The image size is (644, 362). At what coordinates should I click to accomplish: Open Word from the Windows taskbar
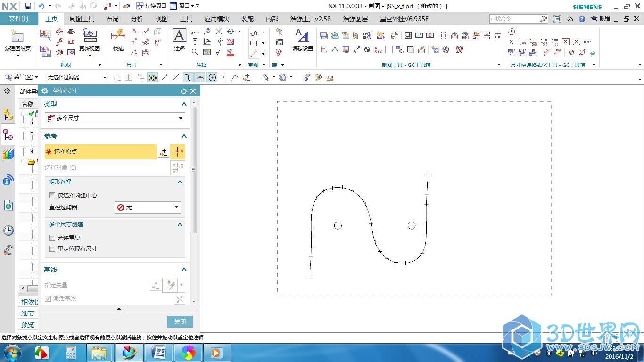click(x=159, y=353)
